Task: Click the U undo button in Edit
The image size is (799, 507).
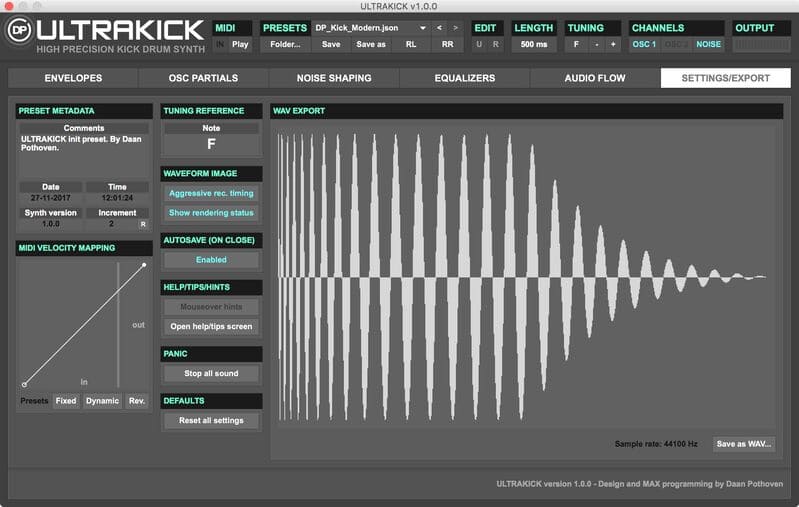Action: (479, 44)
